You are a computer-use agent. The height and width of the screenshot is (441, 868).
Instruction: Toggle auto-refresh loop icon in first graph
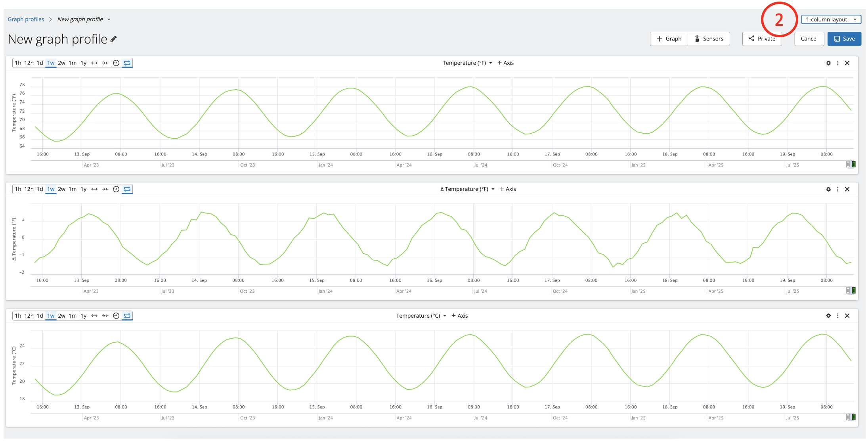(127, 63)
